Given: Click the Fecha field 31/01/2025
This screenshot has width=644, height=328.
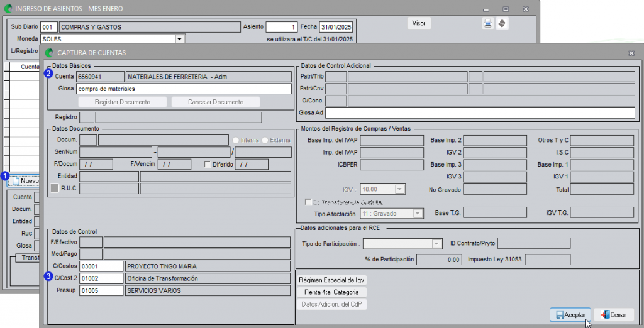Looking at the screenshot, I should click(336, 27).
